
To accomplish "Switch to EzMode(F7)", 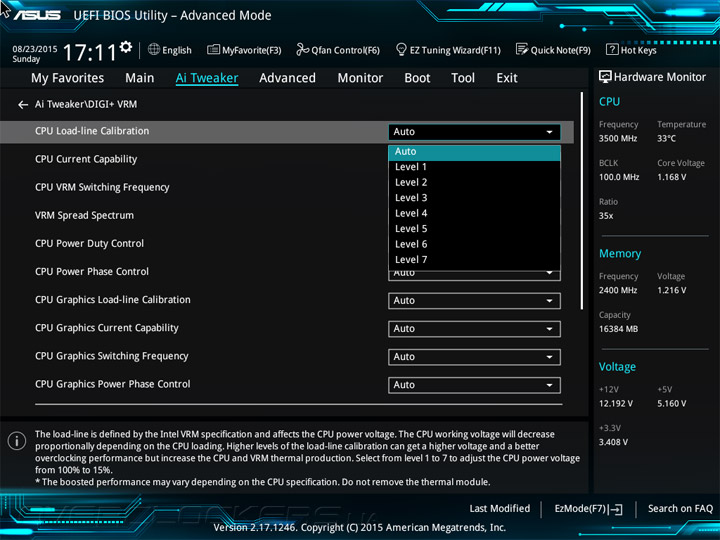I will (588, 509).
